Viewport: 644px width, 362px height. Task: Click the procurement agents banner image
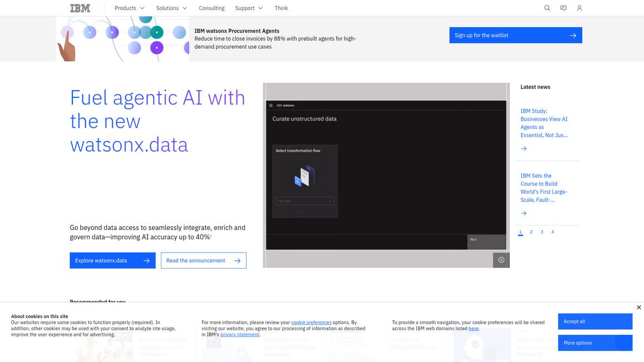(x=123, y=39)
